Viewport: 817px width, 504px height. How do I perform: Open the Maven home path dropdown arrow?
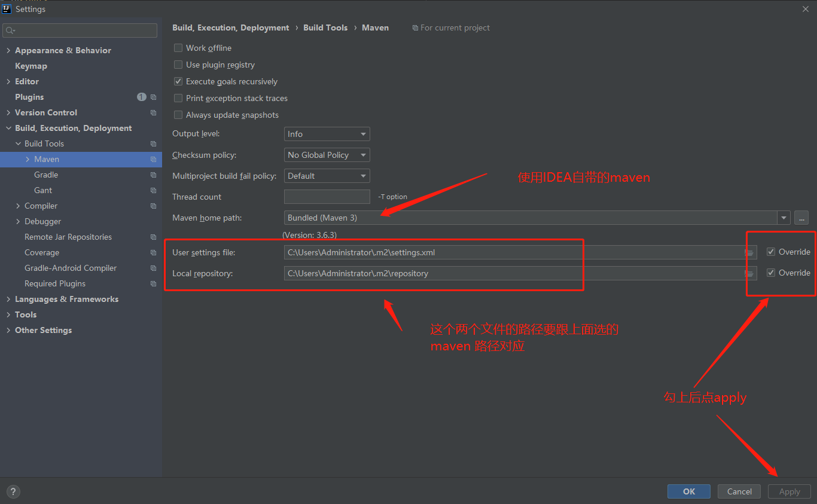click(784, 218)
